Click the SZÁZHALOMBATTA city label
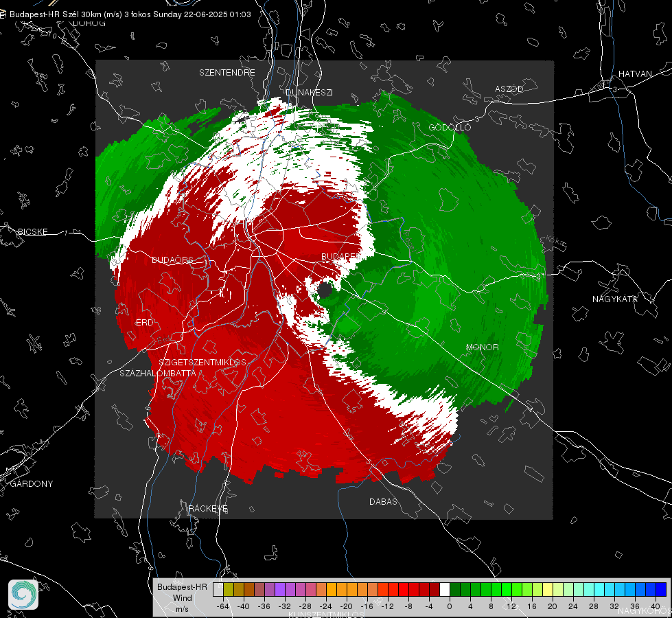Image resolution: width=672 pixels, height=618 pixels. pyautogui.click(x=158, y=374)
